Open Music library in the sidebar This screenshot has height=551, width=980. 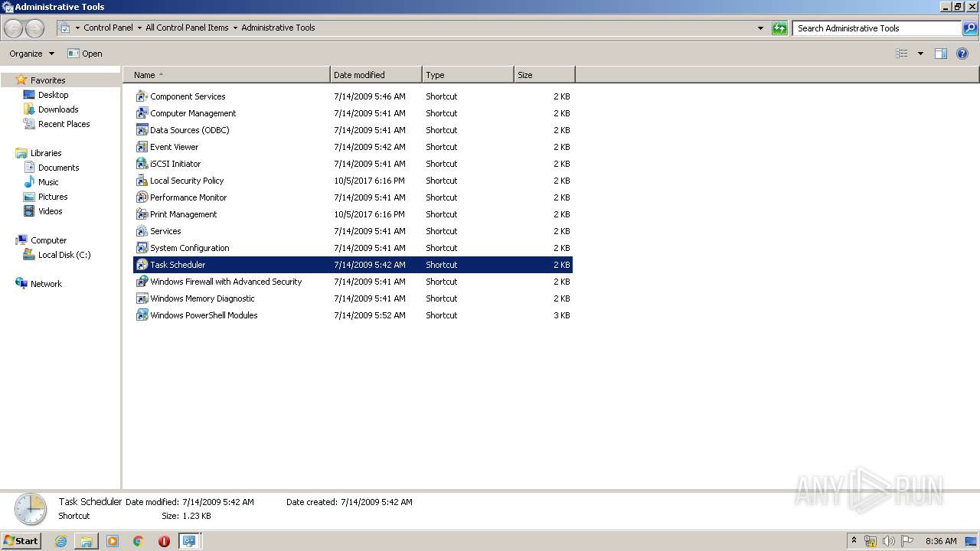(x=48, y=182)
